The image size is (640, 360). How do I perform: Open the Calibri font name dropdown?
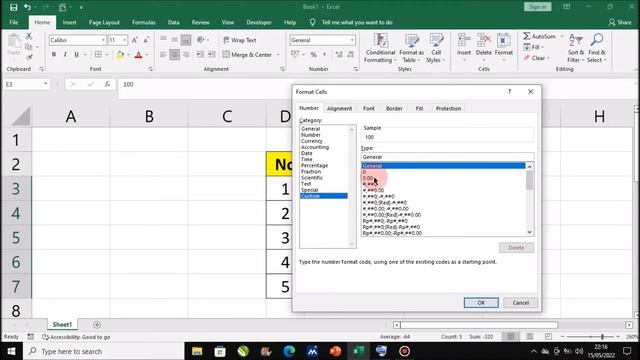tap(103, 40)
